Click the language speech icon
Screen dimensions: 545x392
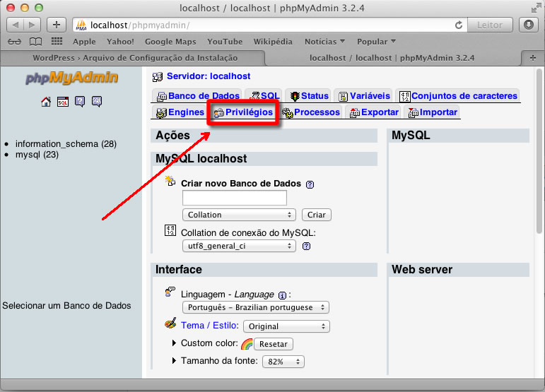(170, 292)
